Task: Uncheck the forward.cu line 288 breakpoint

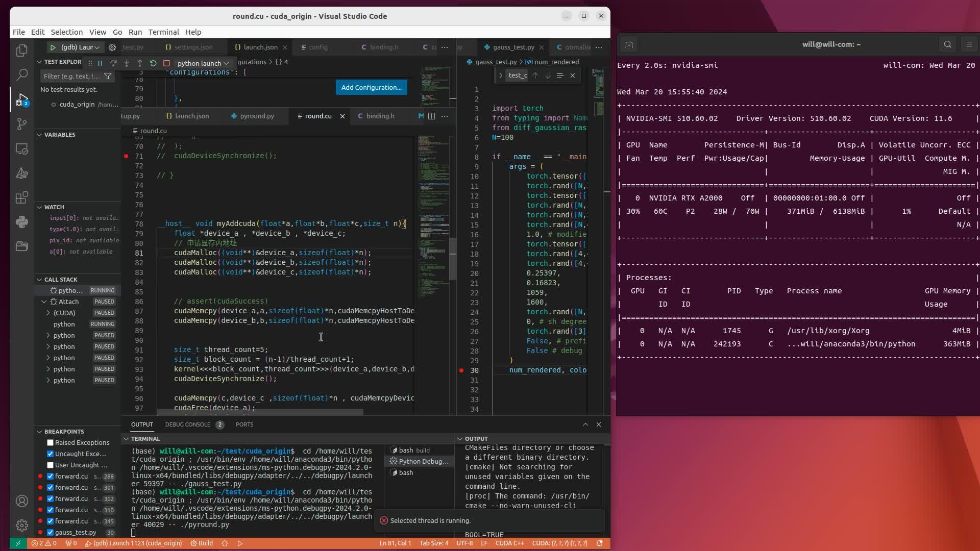Action: coord(50,476)
